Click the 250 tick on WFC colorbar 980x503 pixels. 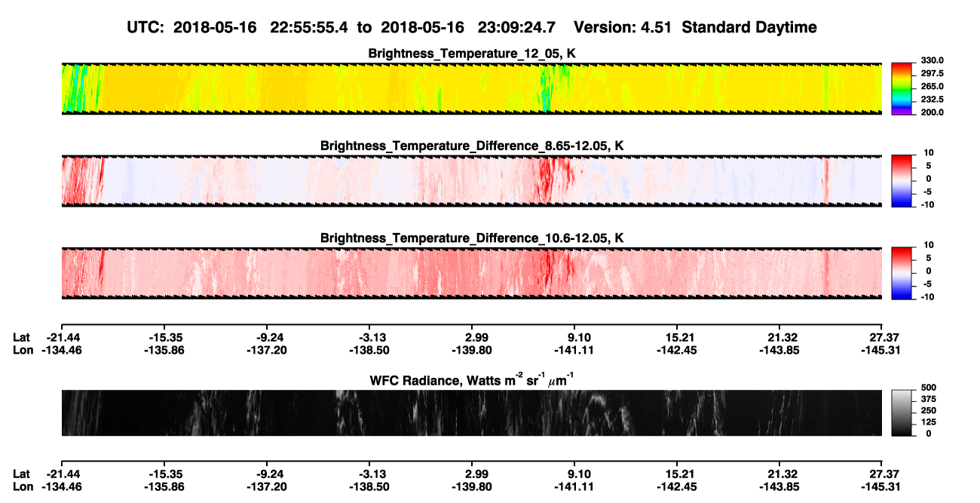[x=929, y=411]
